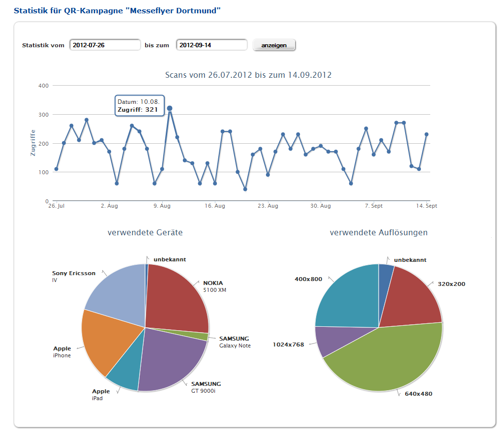Click the start date field 2012-07-26
This screenshot has width=504, height=441.
[105, 45]
